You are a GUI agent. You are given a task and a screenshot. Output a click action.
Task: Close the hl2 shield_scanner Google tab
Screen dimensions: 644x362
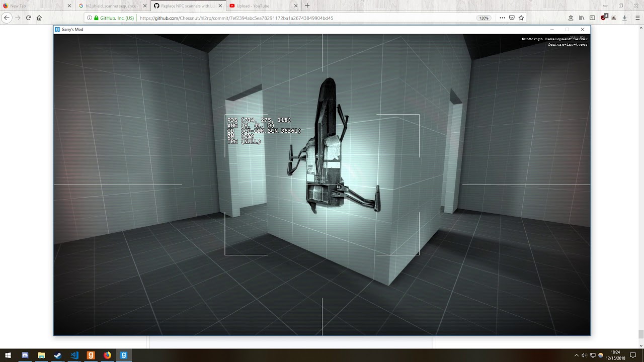tap(145, 6)
